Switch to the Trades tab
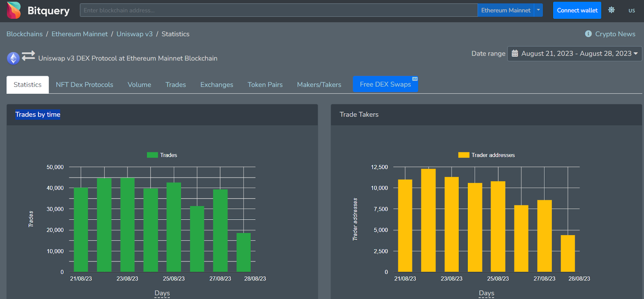This screenshot has height=299, width=644. pos(175,85)
